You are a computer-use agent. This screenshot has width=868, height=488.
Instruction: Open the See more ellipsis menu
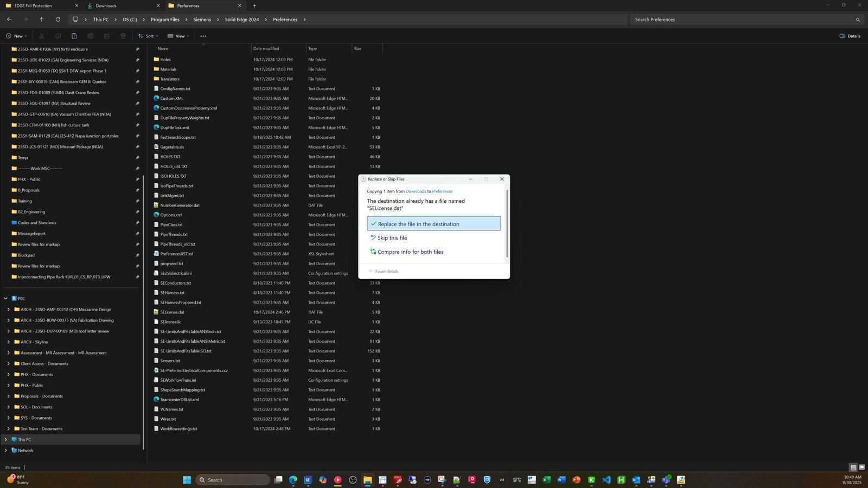click(x=203, y=36)
